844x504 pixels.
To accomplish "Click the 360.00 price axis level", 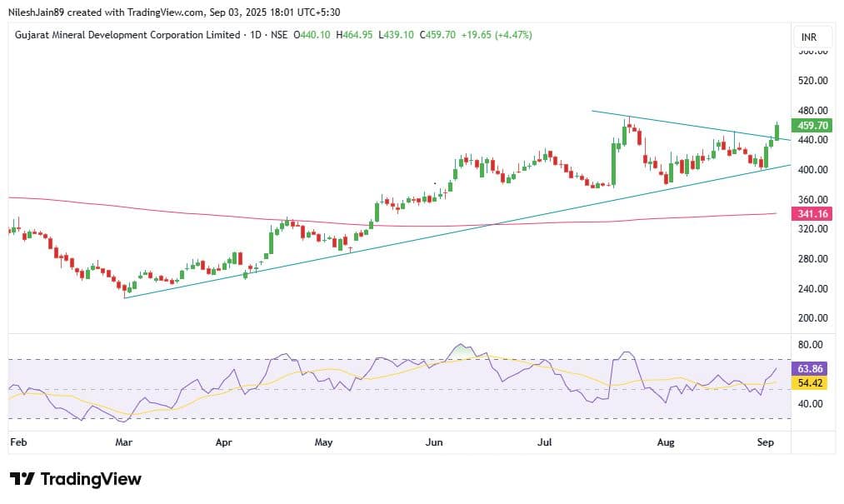I will [813, 199].
